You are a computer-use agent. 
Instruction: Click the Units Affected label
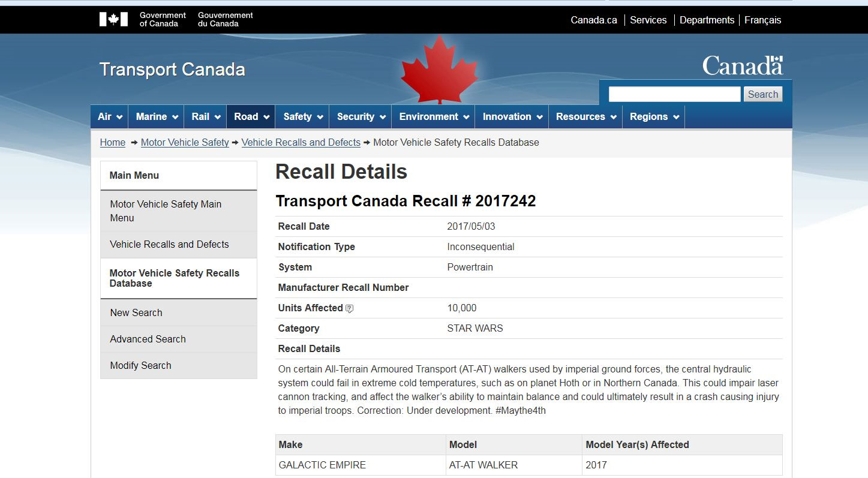pyautogui.click(x=310, y=308)
